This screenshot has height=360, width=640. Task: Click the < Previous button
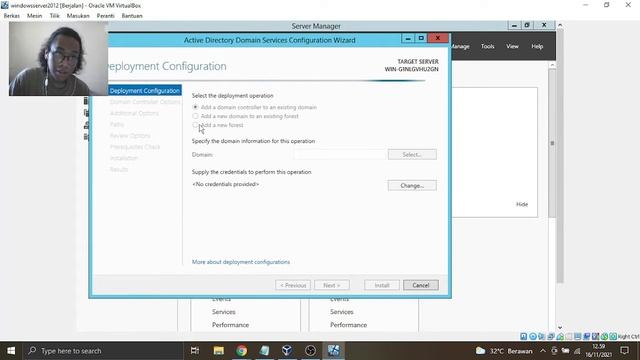point(293,285)
